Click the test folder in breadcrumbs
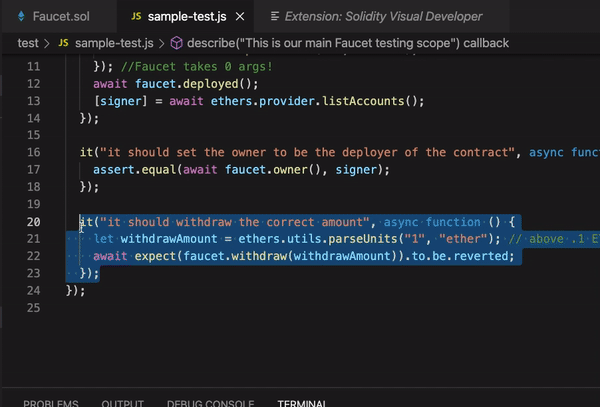Viewport: 600px width, 407px height. click(x=28, y=43)
